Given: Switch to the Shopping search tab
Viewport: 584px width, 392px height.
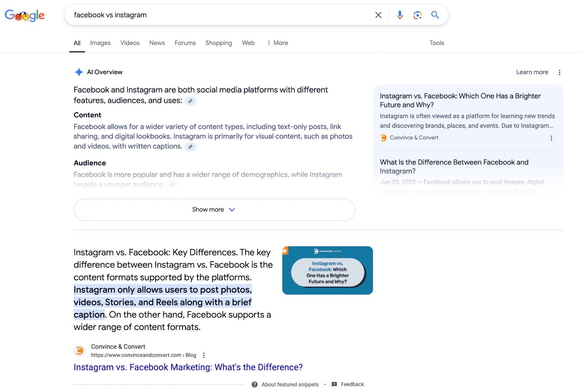Looking at the screenshot, I should coord(218,43).
